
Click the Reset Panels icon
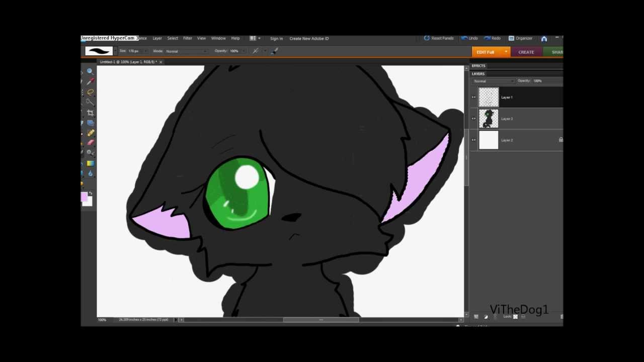(x=427, y=38)
